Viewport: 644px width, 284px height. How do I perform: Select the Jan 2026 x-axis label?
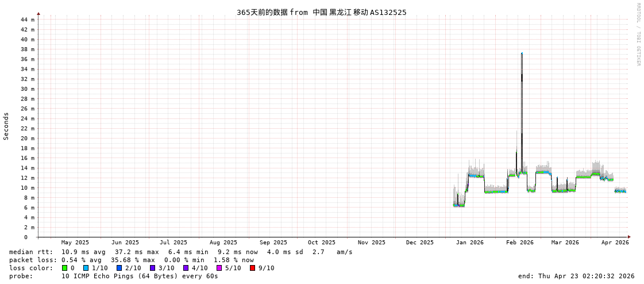coord(469,243)
